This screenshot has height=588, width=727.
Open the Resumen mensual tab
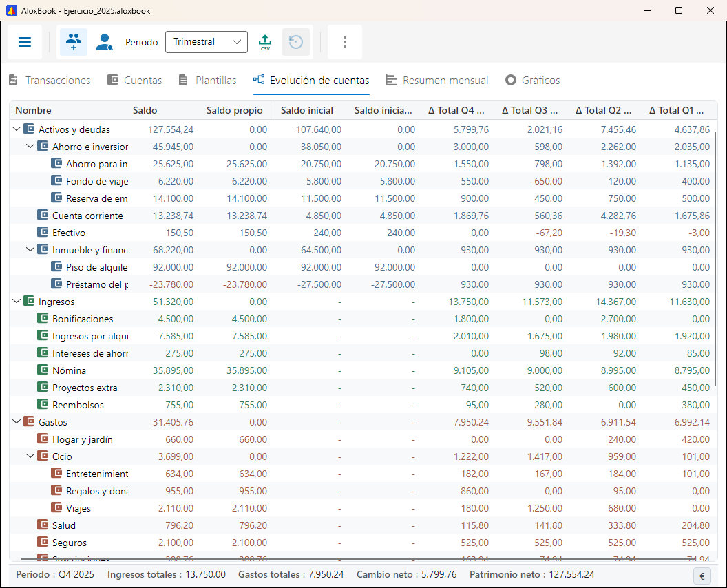(x=437, y=81)
